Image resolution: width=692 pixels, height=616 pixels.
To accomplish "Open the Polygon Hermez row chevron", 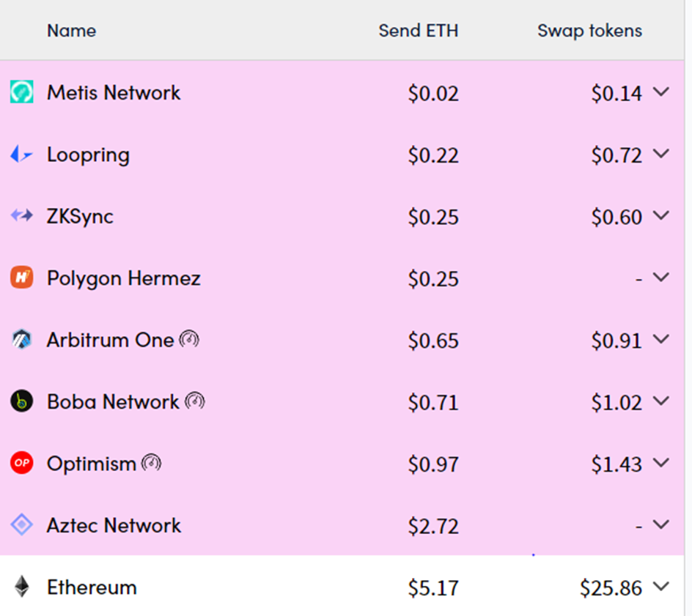I will [x=661, y=278].
